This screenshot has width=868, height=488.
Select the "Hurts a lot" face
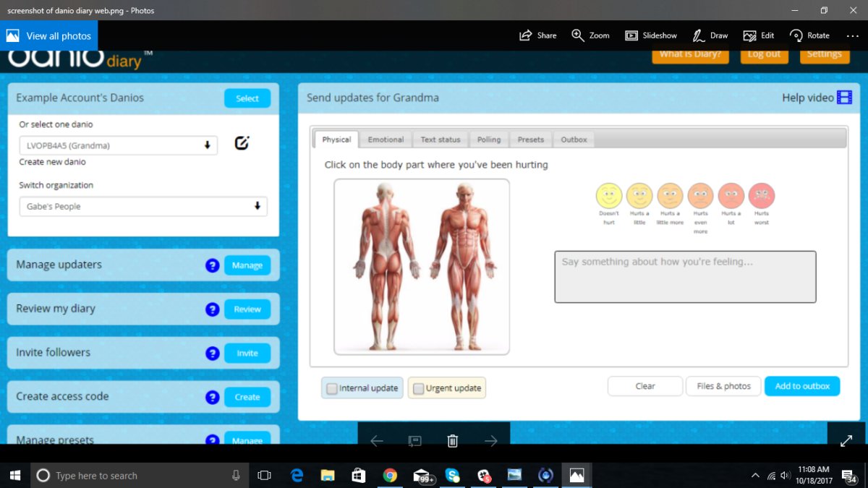point(731,195)
